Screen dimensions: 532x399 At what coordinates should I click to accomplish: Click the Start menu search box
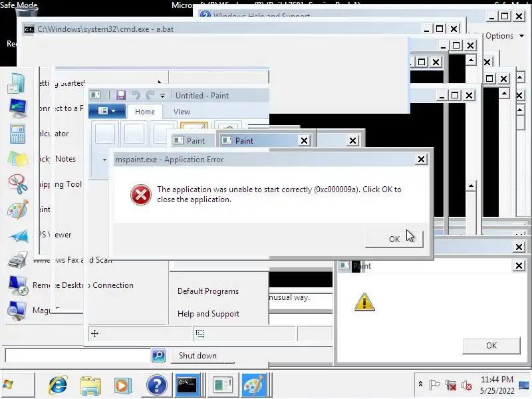pyautogui.click(x=78, y=356)
